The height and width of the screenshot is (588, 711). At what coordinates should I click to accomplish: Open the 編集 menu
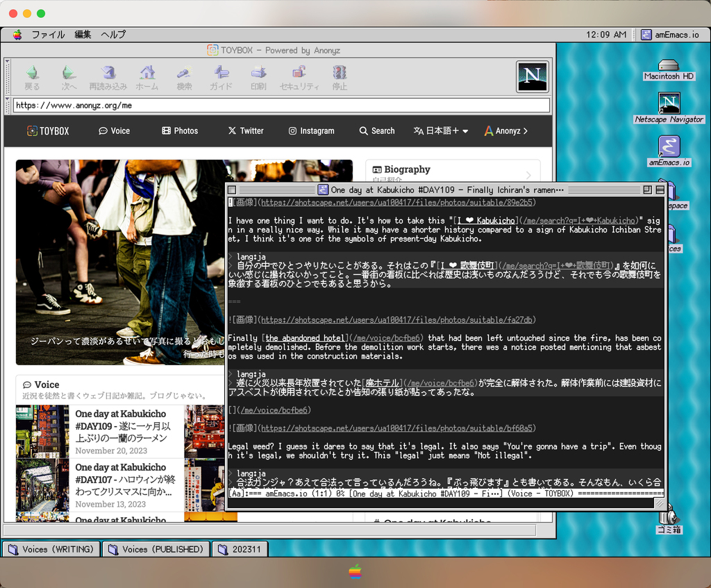(x=83, y=35)
